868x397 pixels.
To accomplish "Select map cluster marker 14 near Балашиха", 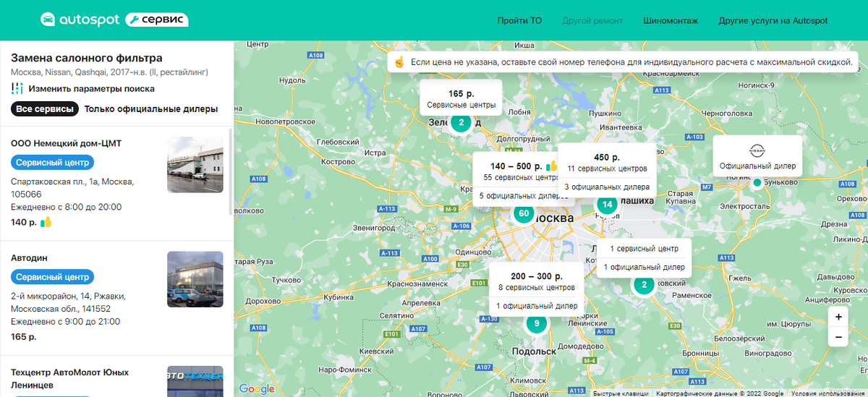I will [x=608, y=205].
